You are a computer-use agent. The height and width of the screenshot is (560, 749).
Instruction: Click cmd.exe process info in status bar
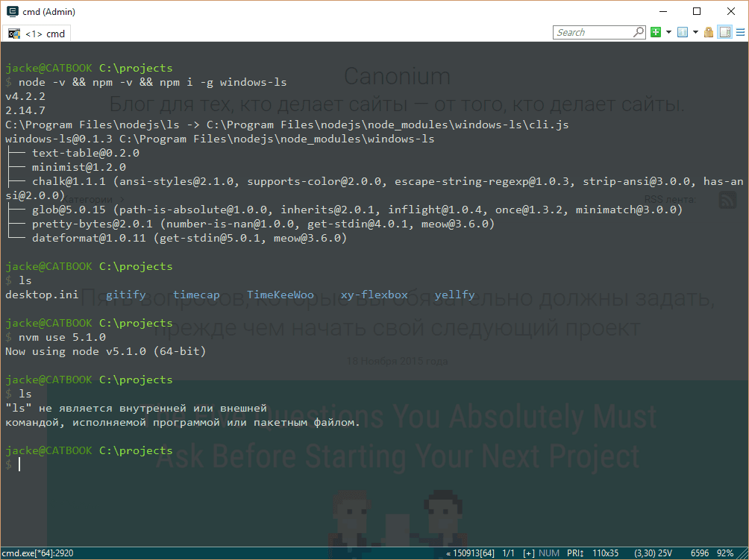37,553
